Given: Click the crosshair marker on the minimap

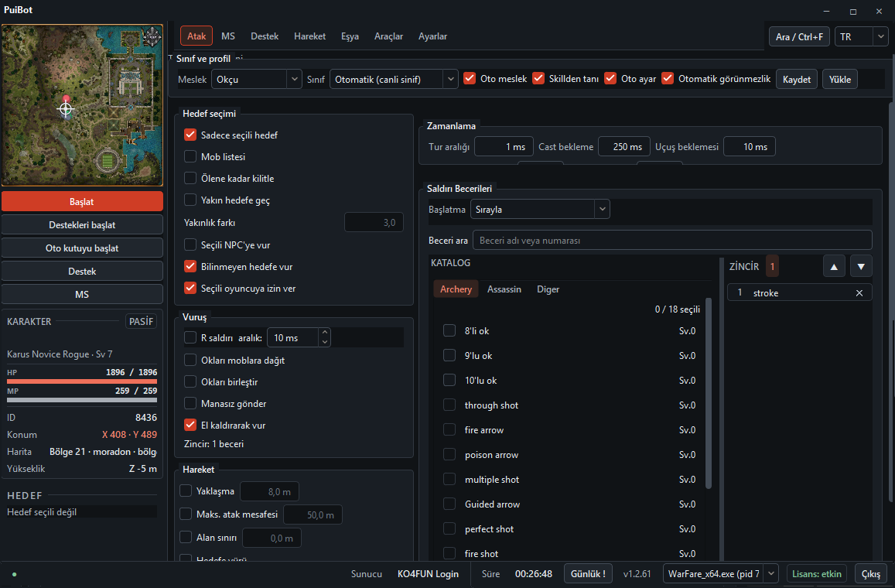Looking at the screenshot, I should [x=66, y=108].
